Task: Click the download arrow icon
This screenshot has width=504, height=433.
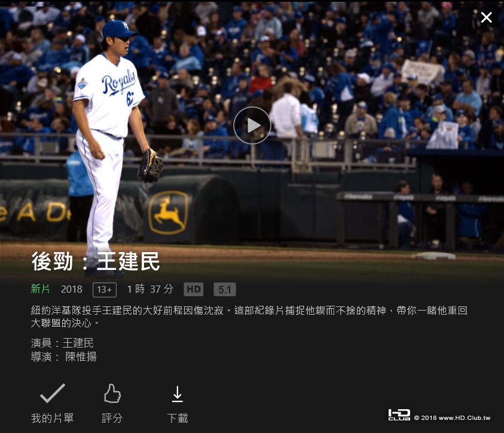Action: click(x=178, y=394)
